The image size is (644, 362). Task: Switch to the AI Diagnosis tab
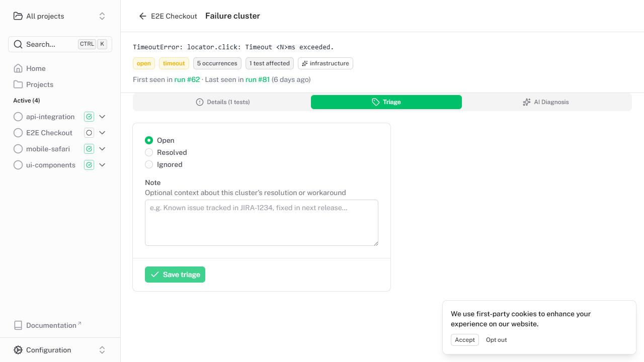click(x=546, y=102)
